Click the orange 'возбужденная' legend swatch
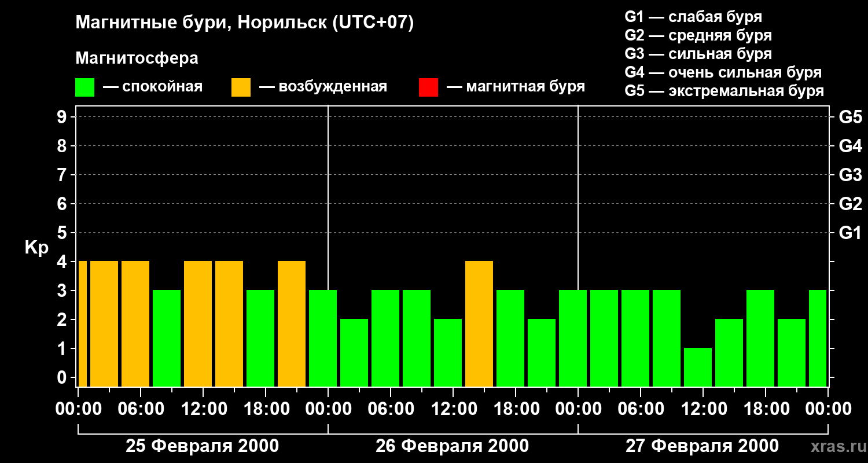This screenshot has height=463, width=868. click(x=241, y=87)
